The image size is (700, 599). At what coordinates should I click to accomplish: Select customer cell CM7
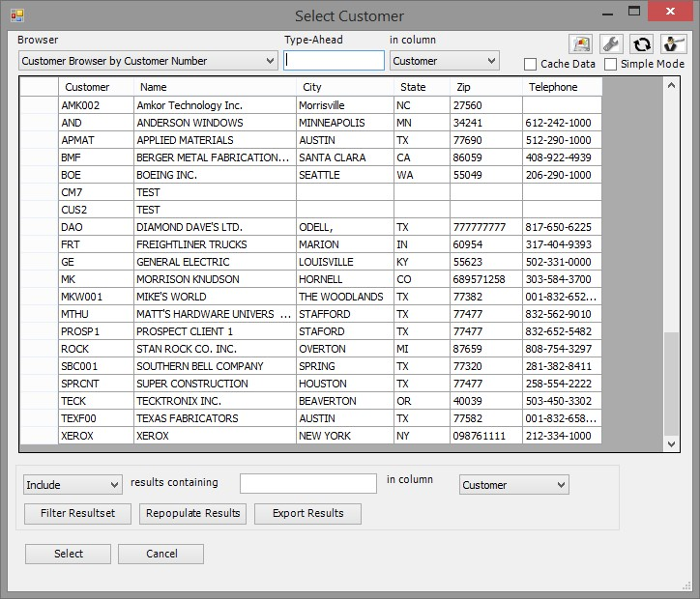click(x=96, y=192)
